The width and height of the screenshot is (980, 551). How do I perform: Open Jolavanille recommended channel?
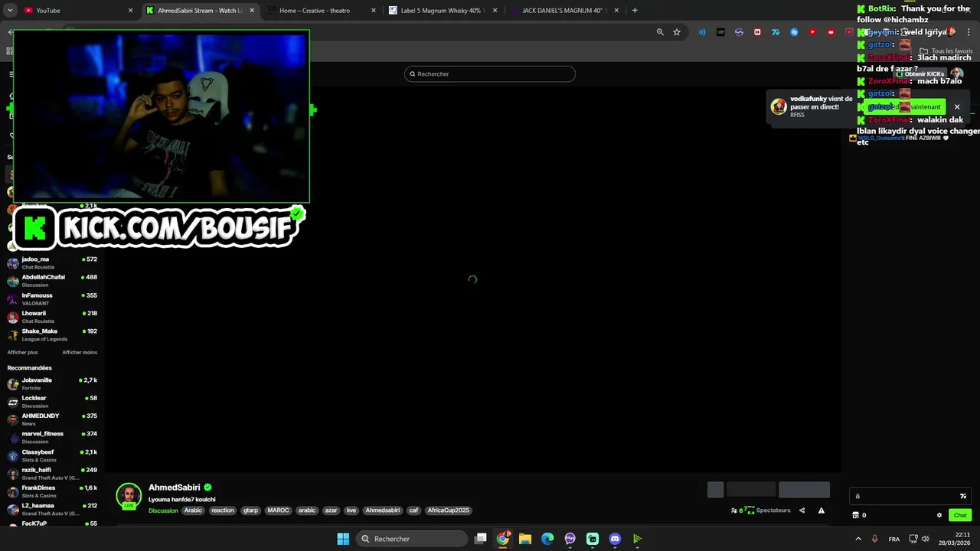(52, 384)
